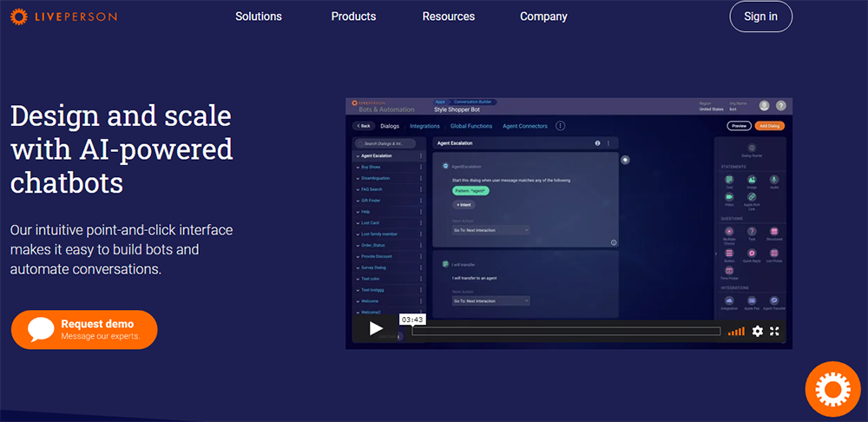The height and width of the screenshot is (422, 868).
Task: Select the Provide Discount dialog row
Action: 389,256
